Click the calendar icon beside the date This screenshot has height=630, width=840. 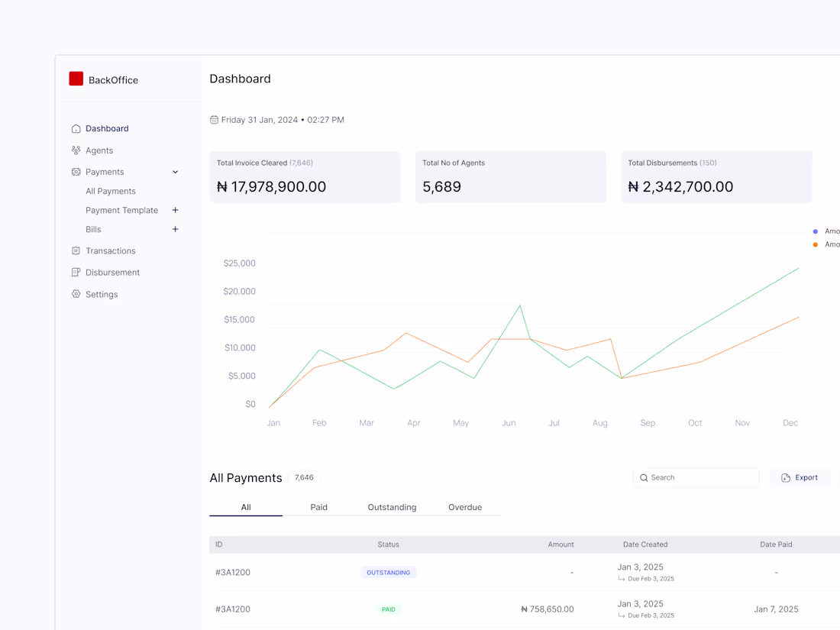(214, 119)
